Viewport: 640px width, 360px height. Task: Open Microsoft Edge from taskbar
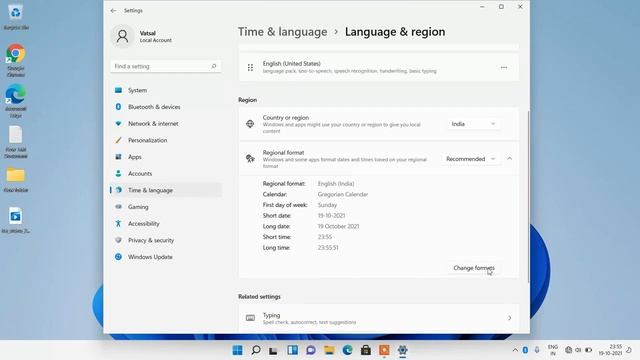click(347, 350)
